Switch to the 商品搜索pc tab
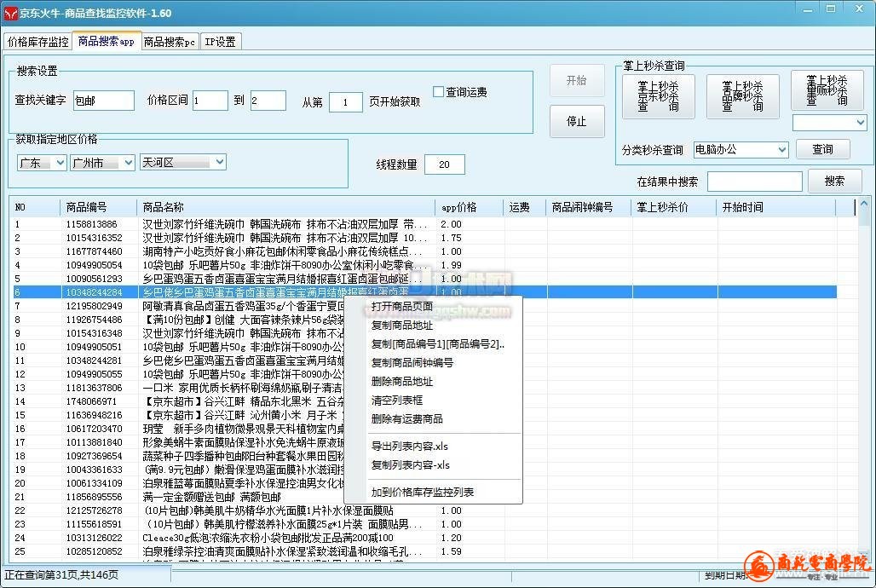This screenshot has height=588, width=876. click(170, 42)
